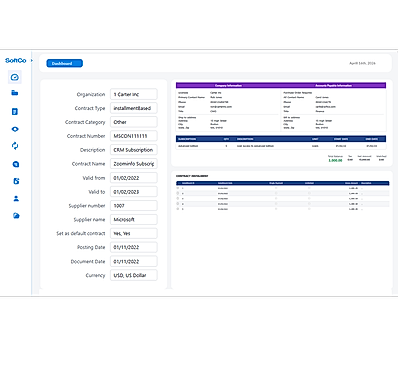Click the Supplier number field 1007
The width and height of the screenshot is (398, 368).
pyautogui.click(x=134, y=206)
